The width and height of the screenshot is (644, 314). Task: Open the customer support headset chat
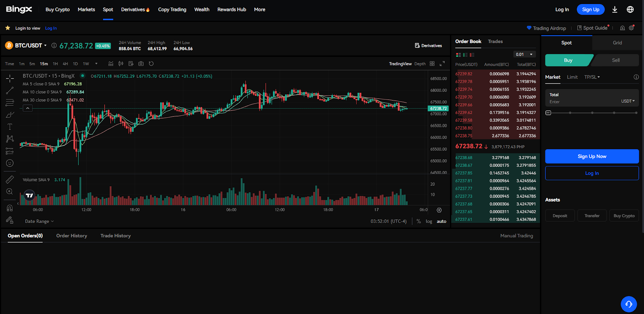(629, 304)
